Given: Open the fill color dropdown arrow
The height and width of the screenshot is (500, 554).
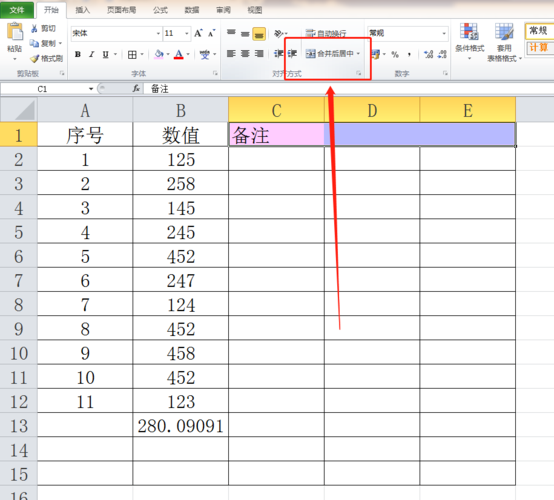Looking at the screenshot, I should coord(168,54).
